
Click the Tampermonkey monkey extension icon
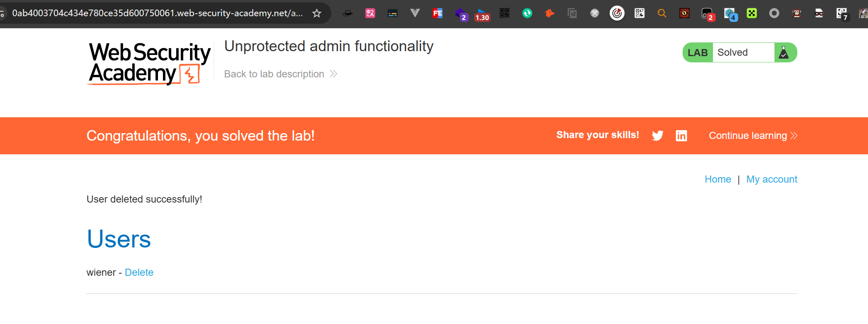pyautogui.click(x=796, y=13)
